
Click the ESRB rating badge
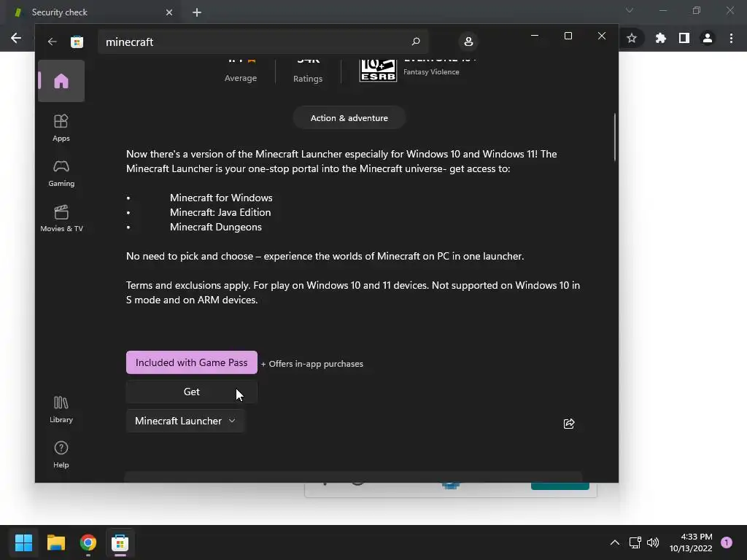(378, 71)
